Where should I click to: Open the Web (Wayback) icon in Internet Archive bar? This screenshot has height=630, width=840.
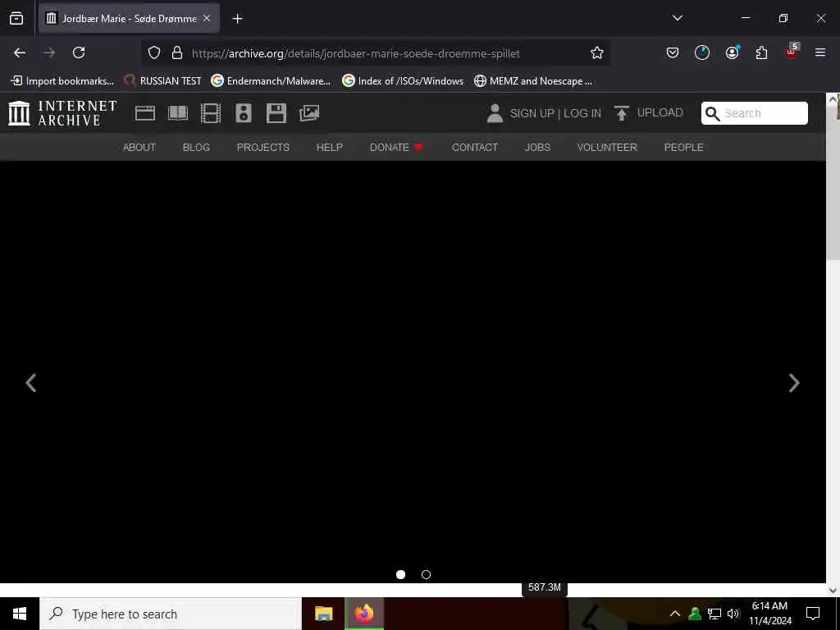[144, 113]
